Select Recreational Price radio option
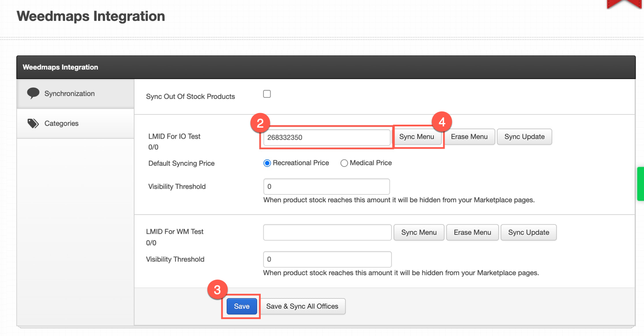The height and width of the screenshot is (336, 644). point(267,163)
